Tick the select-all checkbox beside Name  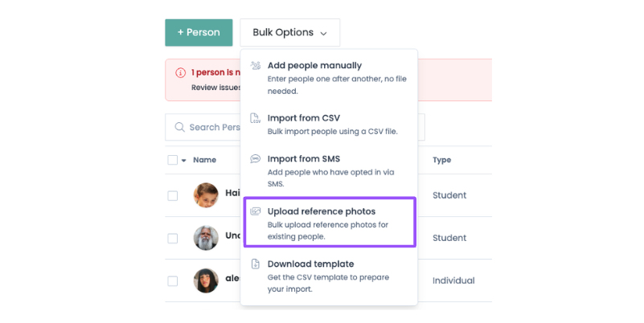click(173, 160)
